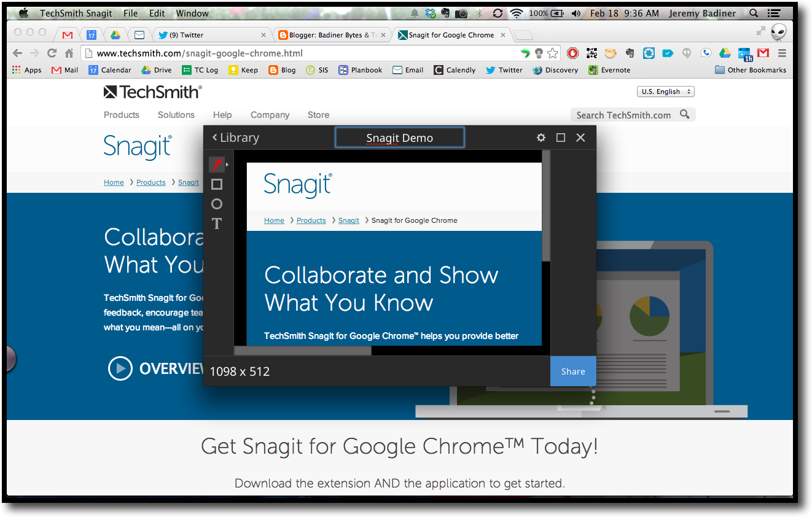Edit the Snagit Demo title field
812x517 pixels.
[x=400, y=138]
